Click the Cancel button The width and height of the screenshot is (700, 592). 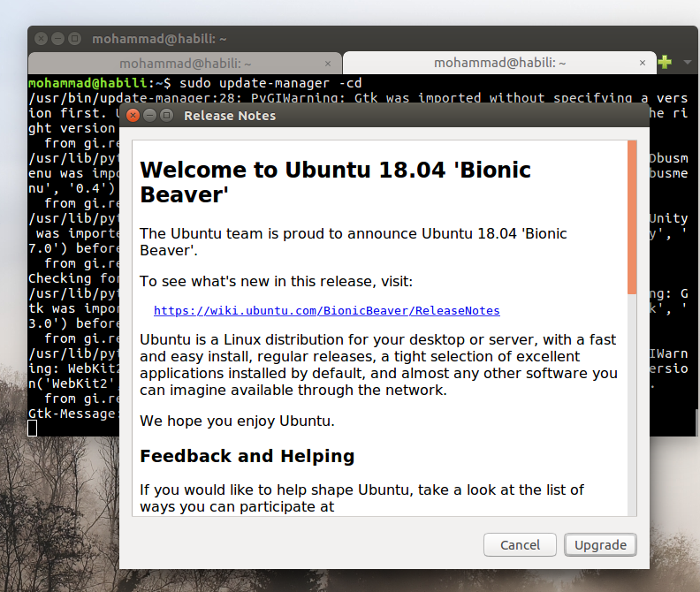click(520, 544)
